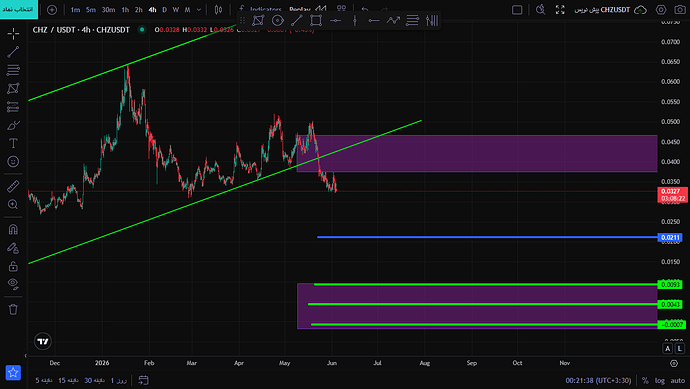
Task: Toggle magnet mode for drawings
Action: pos(13,229)
